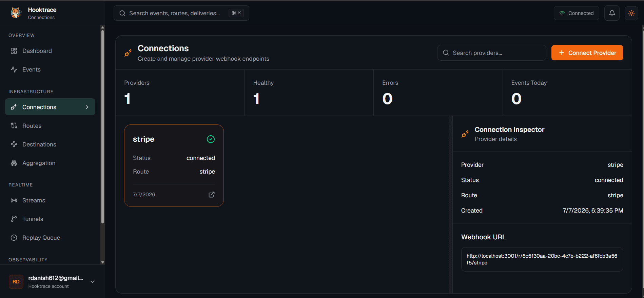Open Aggregation page

50,163
